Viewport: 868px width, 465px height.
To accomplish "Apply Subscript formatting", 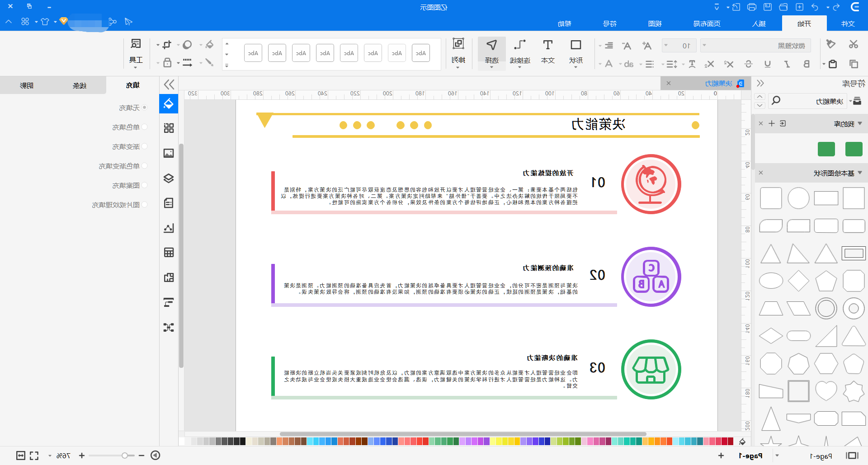I will [709, 64].
